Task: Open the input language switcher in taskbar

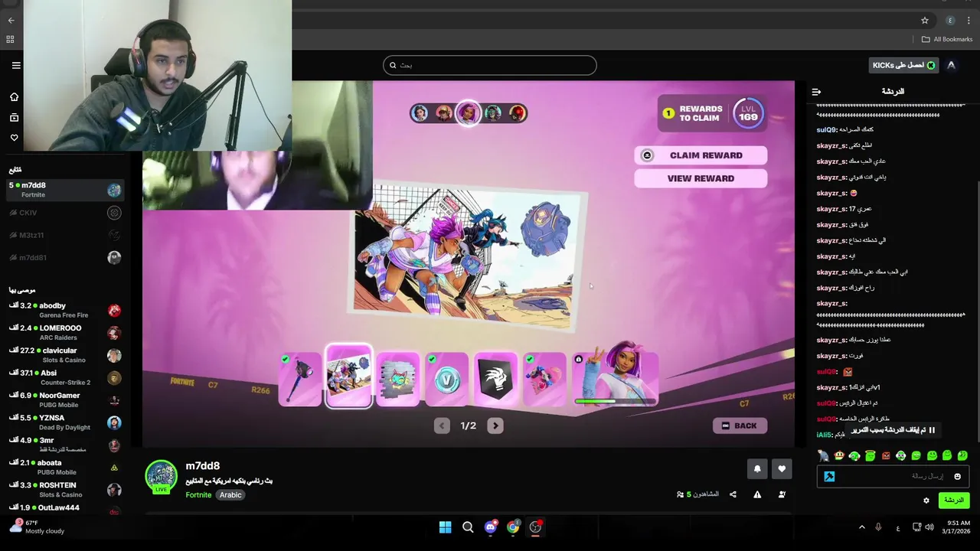Action: (897, 527)
